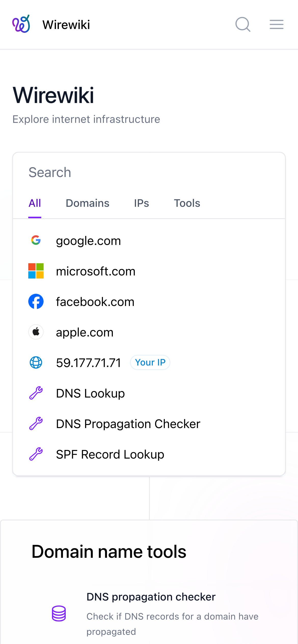
Task: Switch to the Tools tab
Action: [187, 203]
